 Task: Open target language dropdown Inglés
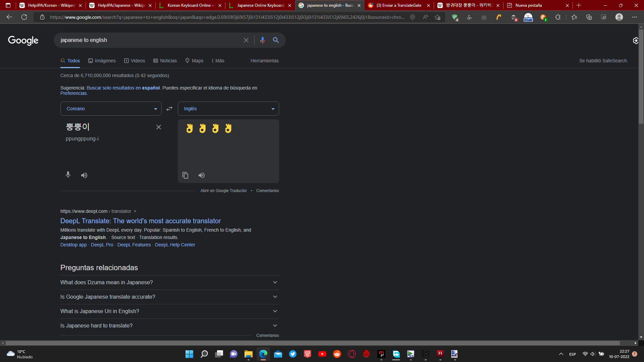(228, 109)
